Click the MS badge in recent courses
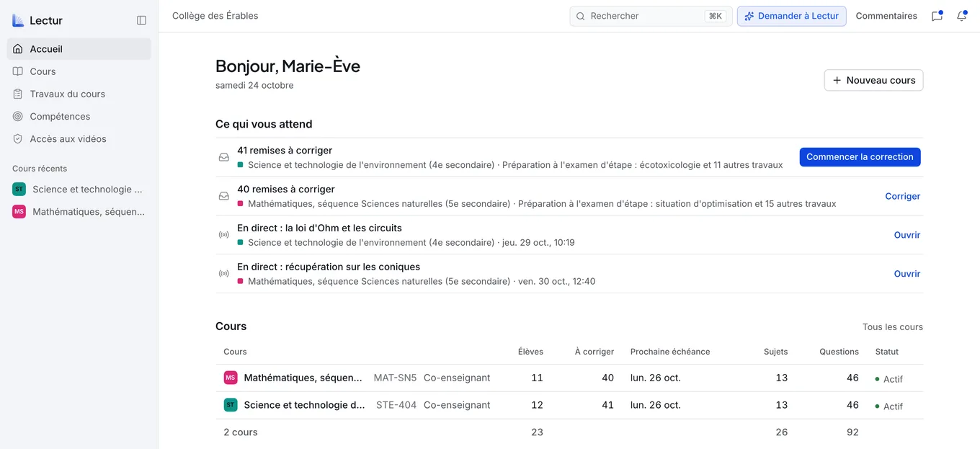This screenshot has height=449, width=980. [x=19, y=211]
